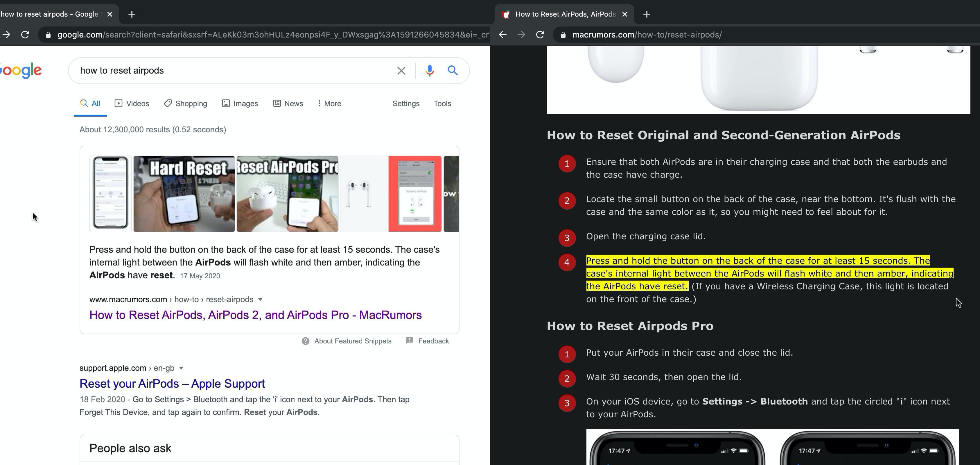Expand the support.apple.com result dropdown arrow
The width and height of the screenshot is (980, 465).
pyautogui.click(x=182, y=368)
